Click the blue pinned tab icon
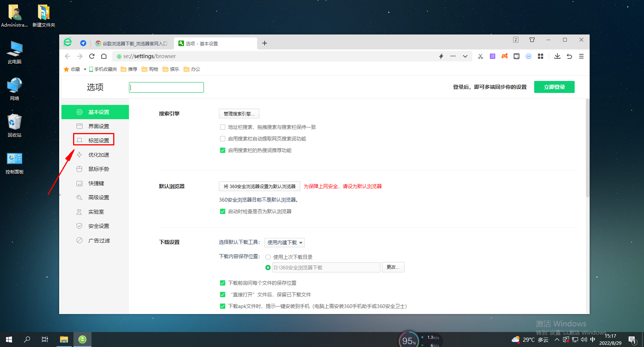 click(x=83, y=43)
